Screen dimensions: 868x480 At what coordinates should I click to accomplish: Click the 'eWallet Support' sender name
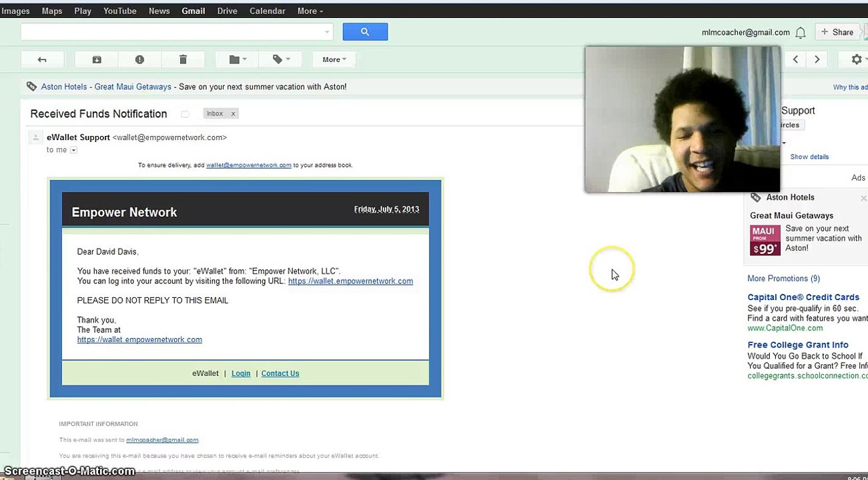[x=78, y=137]
